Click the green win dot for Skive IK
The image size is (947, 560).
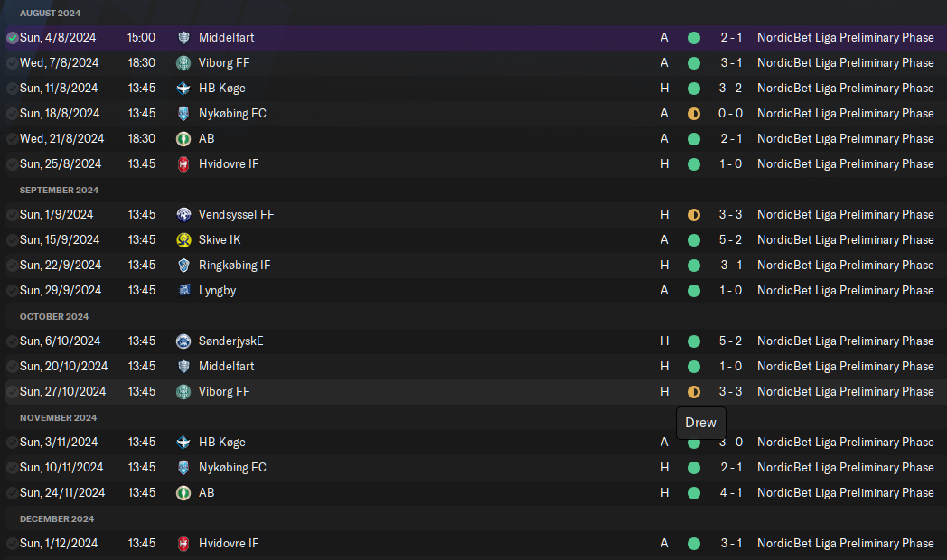[x=694, y=240]
